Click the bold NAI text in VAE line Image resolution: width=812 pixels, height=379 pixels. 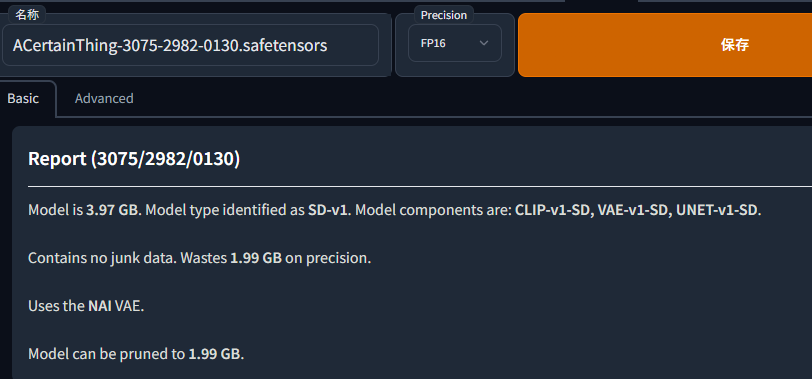pos(100,306)
